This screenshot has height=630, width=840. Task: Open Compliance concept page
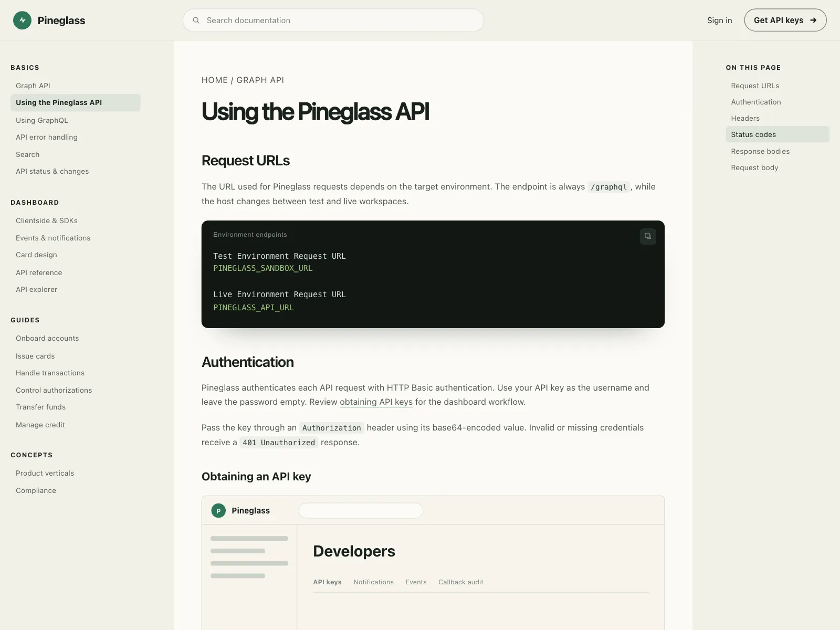36,490
